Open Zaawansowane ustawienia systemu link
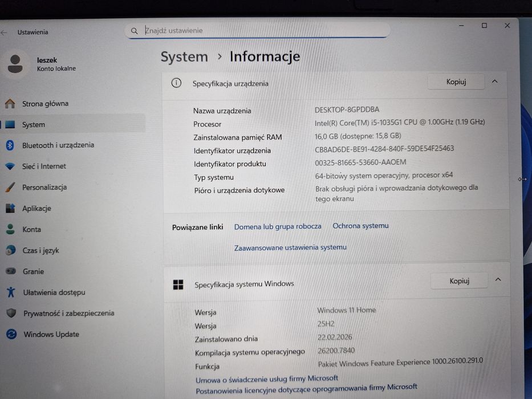 click(290, 247)
